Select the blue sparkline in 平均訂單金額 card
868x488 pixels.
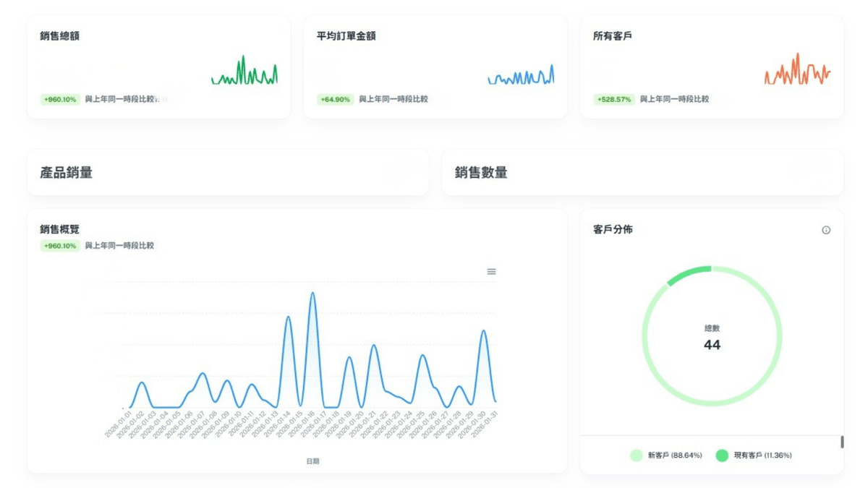pyautogui.click(x=521, y=76)
